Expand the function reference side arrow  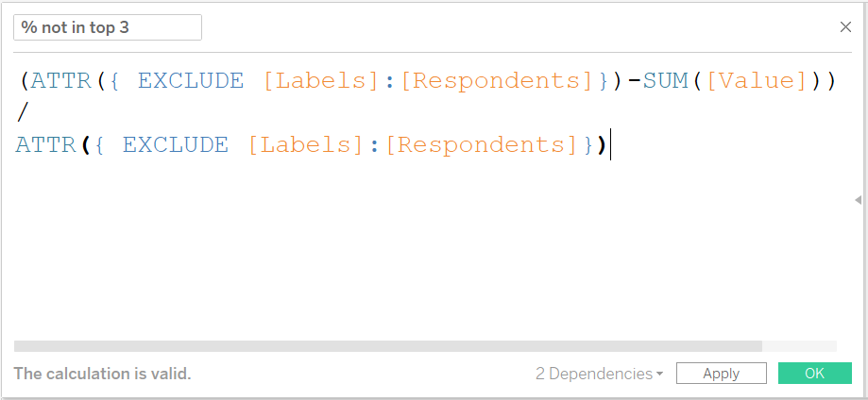point(858,200)
